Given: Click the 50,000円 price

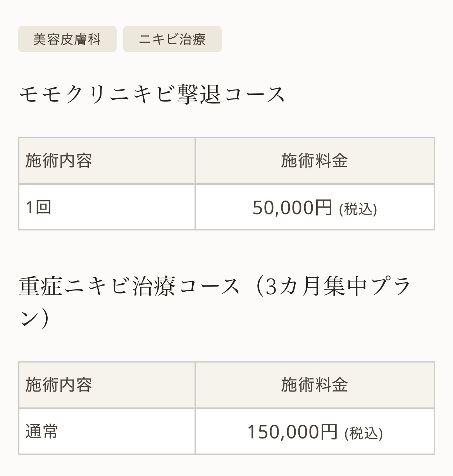Looking at the screenshot, I should [293, 207].
